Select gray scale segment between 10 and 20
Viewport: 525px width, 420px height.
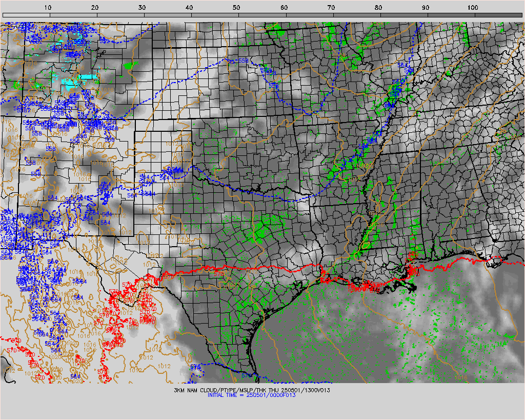[73, 15]
